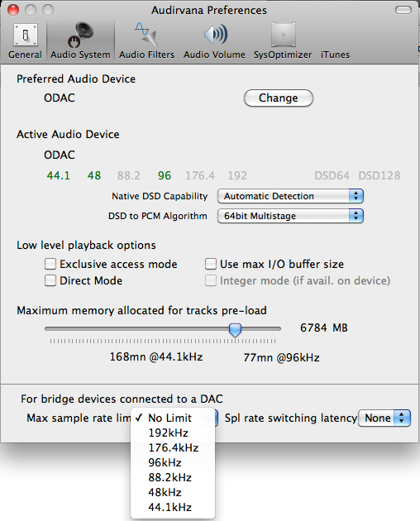Open the Native DSD Capability dropdown
The height and width of the screenshot is (521, 420).
(290, 196)
